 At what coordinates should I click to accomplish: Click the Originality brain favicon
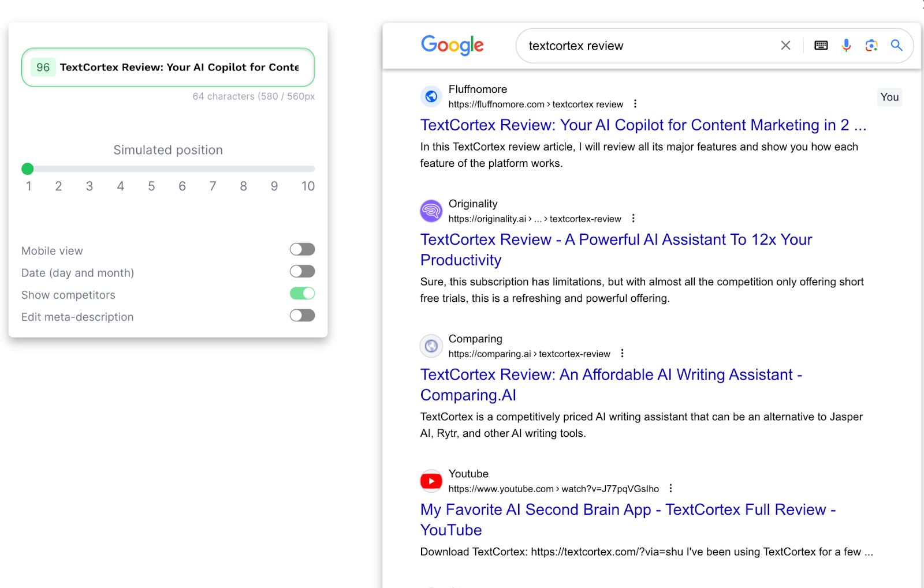click(431, 211)
